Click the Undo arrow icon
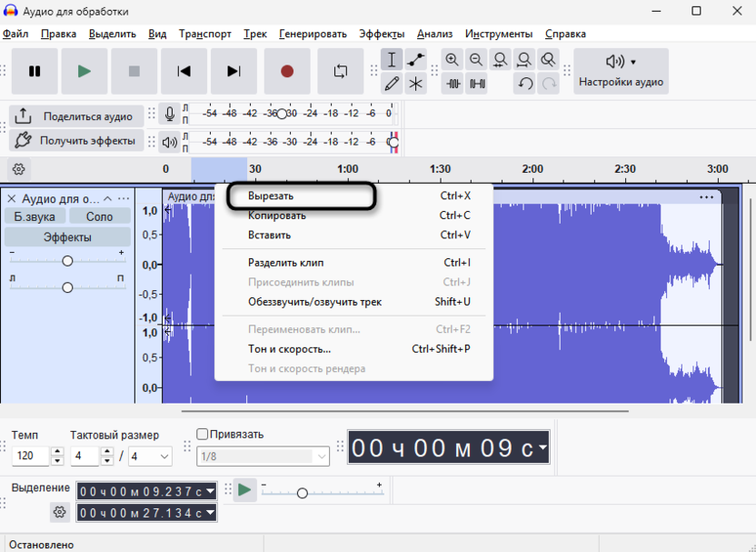756x552 pixels. tap(525, 83)
